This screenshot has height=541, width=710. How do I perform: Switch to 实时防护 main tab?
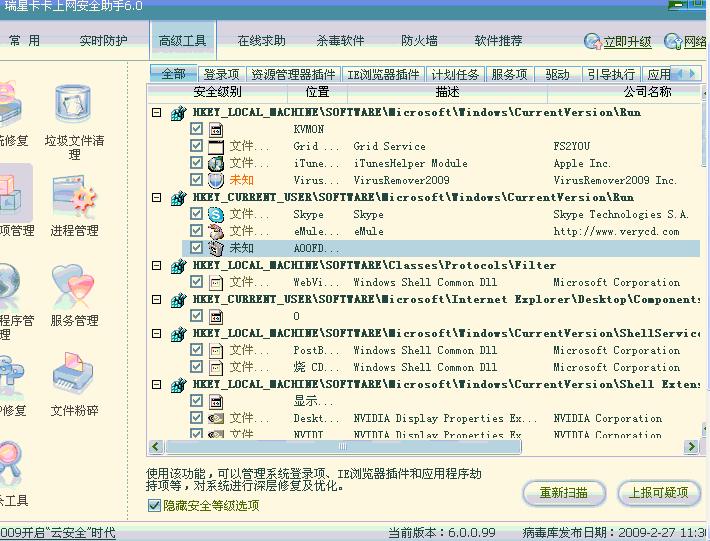(103, 41)
